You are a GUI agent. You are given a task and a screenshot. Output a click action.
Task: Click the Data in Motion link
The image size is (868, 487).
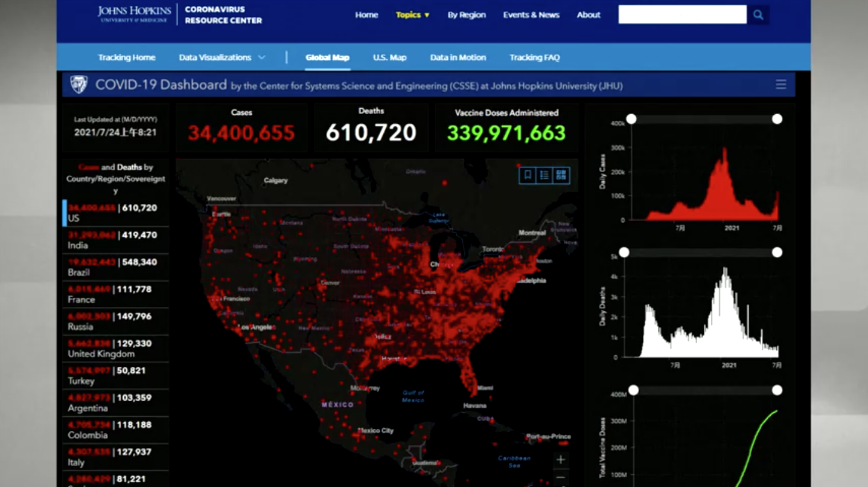(x=458, y=57)
